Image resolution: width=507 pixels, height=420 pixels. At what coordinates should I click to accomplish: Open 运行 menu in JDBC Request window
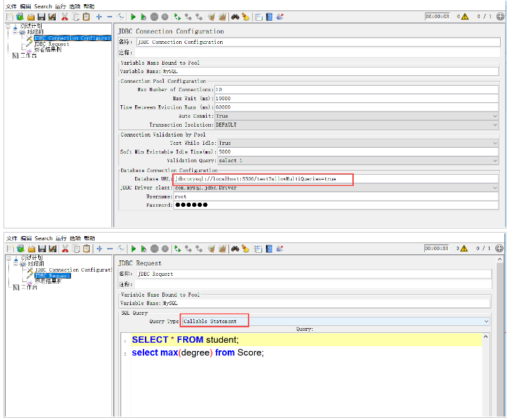[61, 238]
